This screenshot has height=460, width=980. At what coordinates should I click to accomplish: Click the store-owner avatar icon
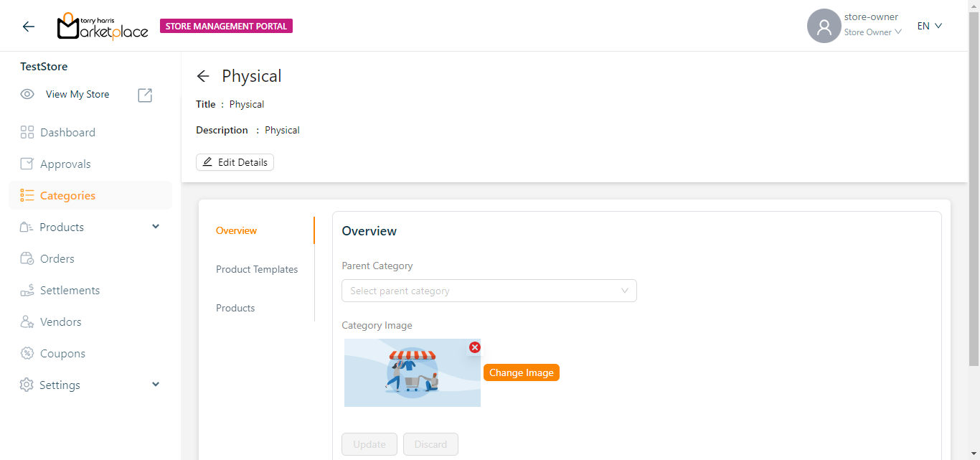click(x=824, y=27)
